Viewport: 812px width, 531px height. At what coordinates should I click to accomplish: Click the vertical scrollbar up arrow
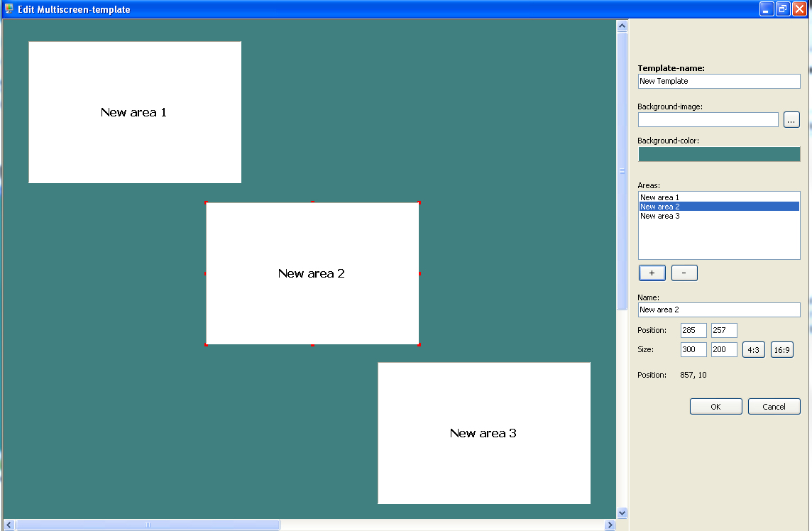pyautogui.click(x=622, y=26)
